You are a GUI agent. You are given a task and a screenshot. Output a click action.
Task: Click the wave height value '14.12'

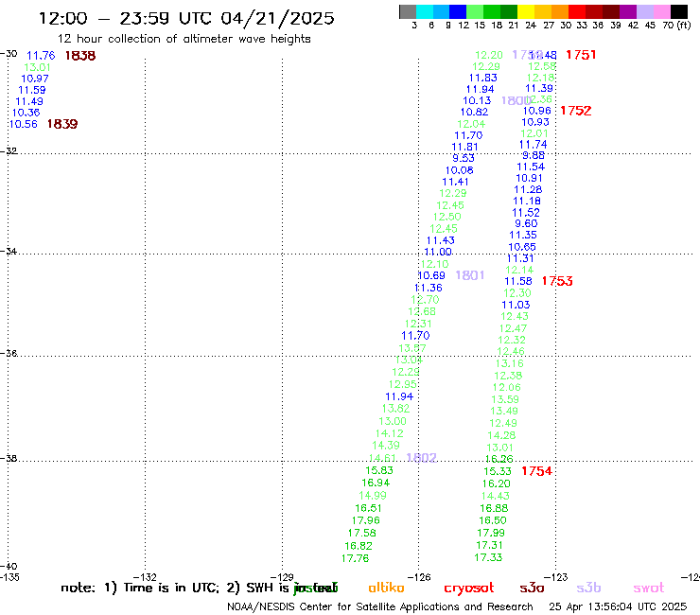pos(390,433)
